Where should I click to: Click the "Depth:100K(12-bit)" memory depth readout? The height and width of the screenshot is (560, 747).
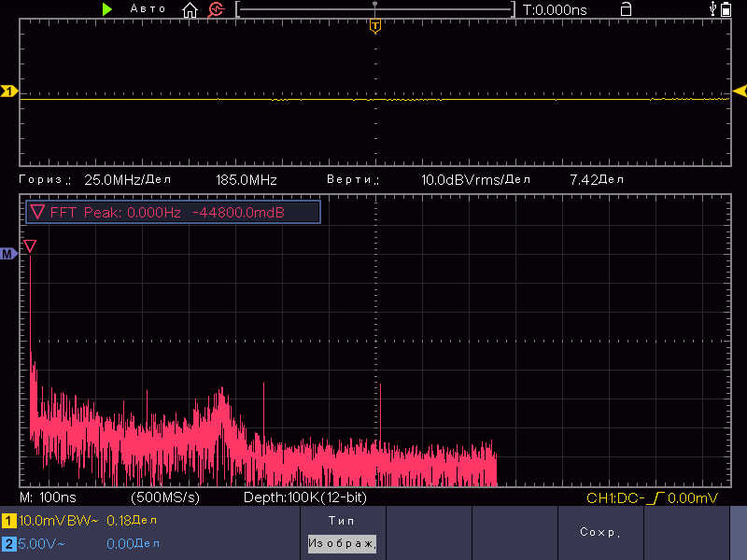pyautogui.click(x=305, y=497)
